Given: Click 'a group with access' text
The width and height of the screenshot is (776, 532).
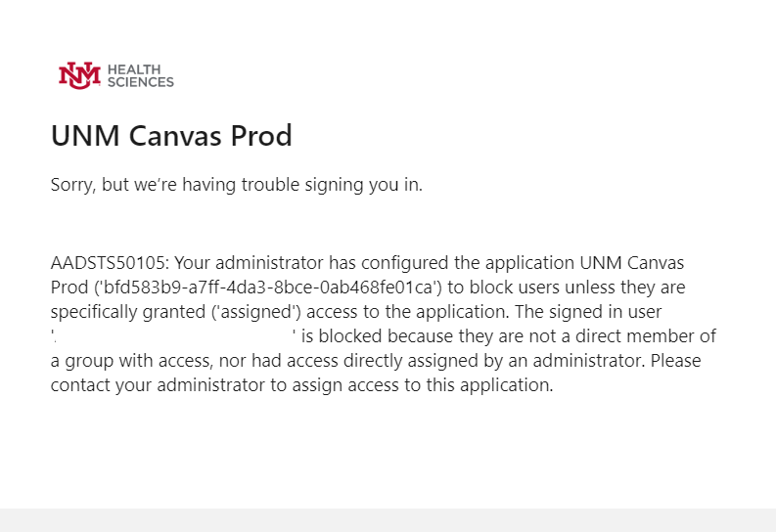Looking at the screenshot, I should pyautogui.click(x=131, y=361).
